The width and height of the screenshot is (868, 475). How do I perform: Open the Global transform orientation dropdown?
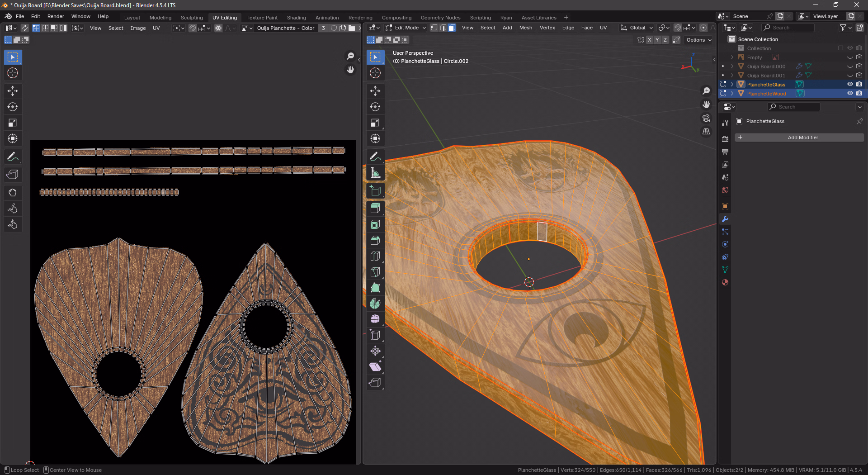pyautogui.click(x=637, y=28)
